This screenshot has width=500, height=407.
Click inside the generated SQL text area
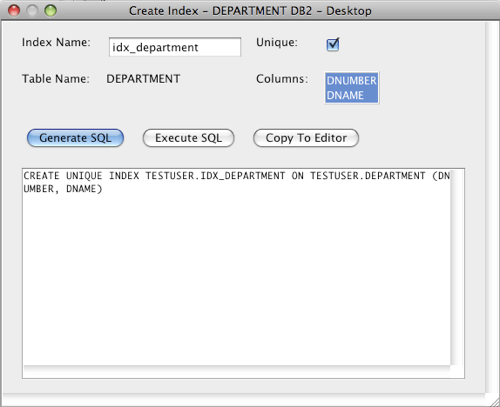243,273
